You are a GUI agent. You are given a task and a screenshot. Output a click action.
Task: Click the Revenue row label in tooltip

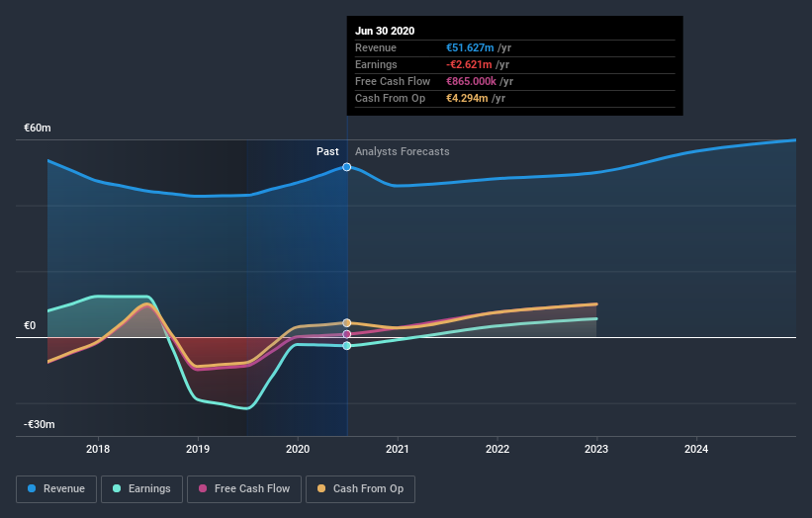(376, 47)
